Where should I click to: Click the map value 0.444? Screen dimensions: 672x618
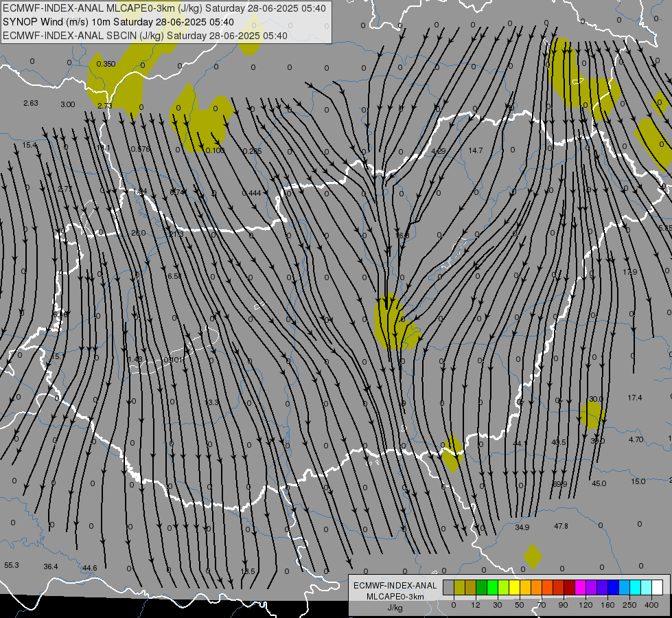tap(252, 193)
